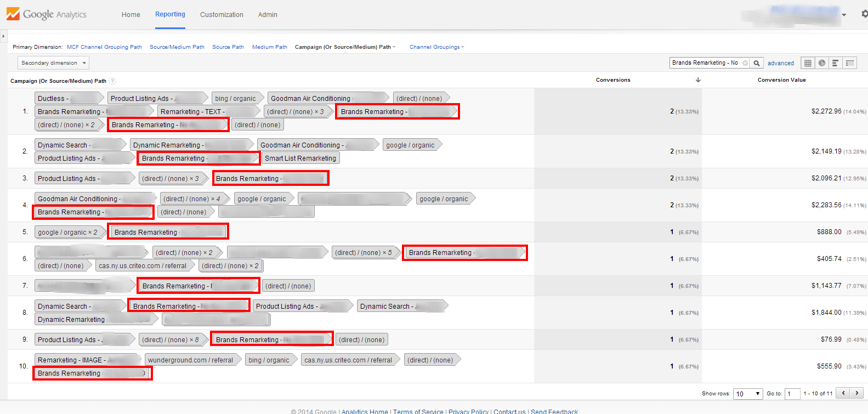
Task: Click the Ductless path step in row 1
Action: [x=68, y=99]
